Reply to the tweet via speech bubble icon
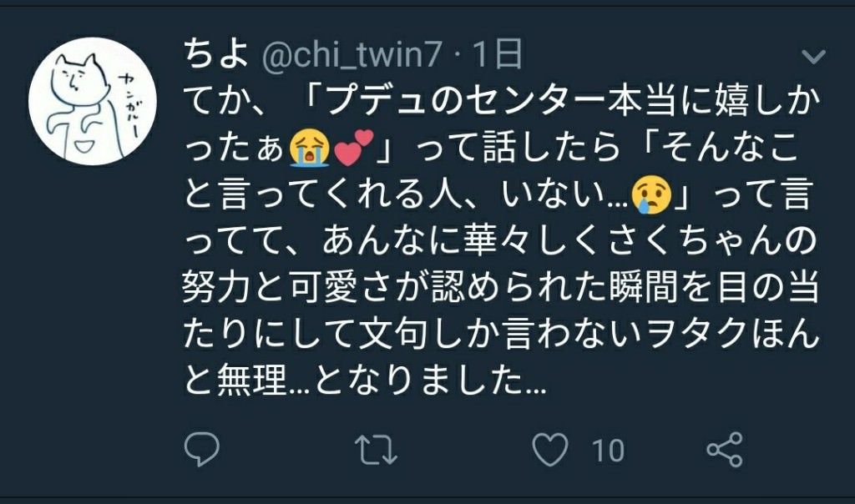Image resolution: width=855 pixels, height=504 pixels. (202, 449)
